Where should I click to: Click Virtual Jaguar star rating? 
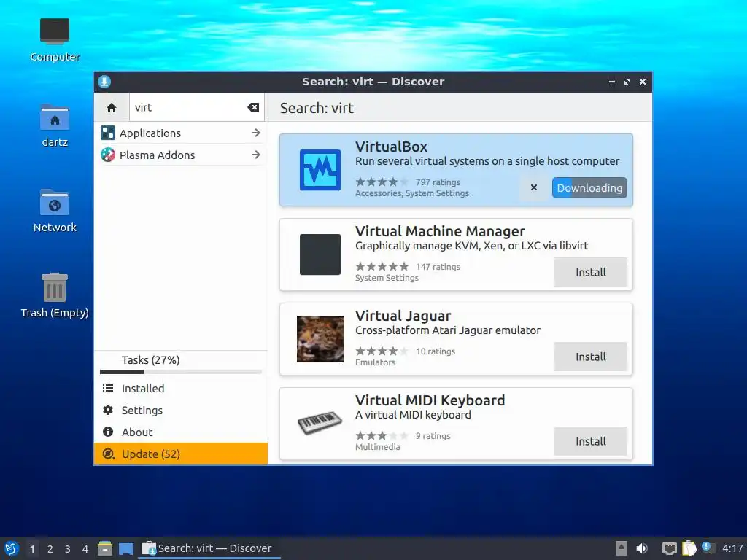coord(382,351)
